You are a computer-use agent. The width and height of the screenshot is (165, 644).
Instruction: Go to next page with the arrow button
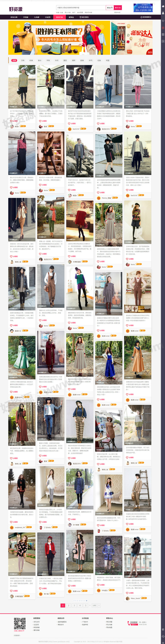pyautogui.click(x=99, y=605)
